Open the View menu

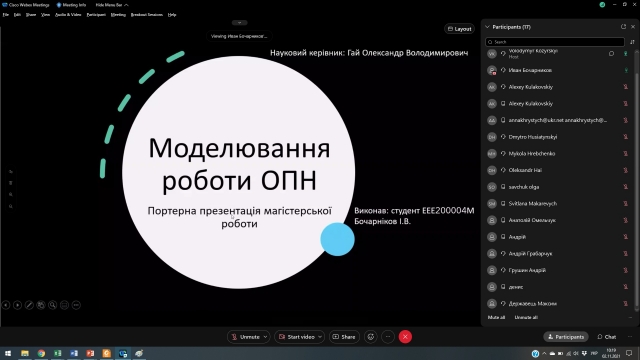coord(45,15)
